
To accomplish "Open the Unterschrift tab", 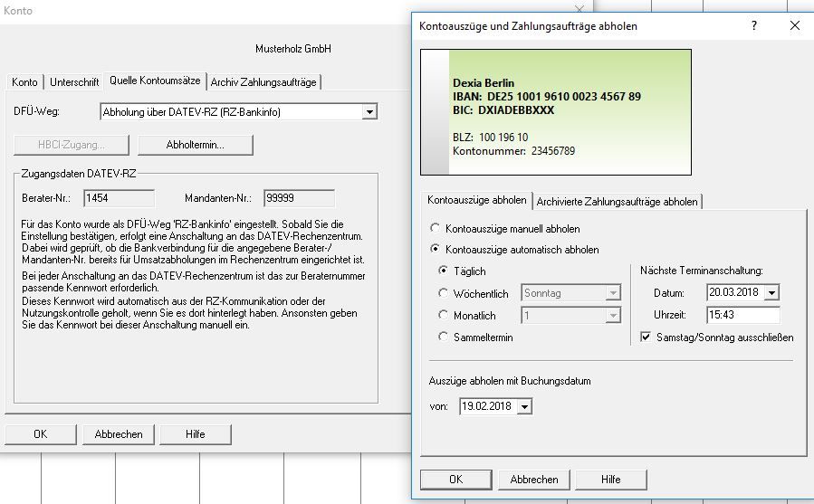I will coord(73,81).
